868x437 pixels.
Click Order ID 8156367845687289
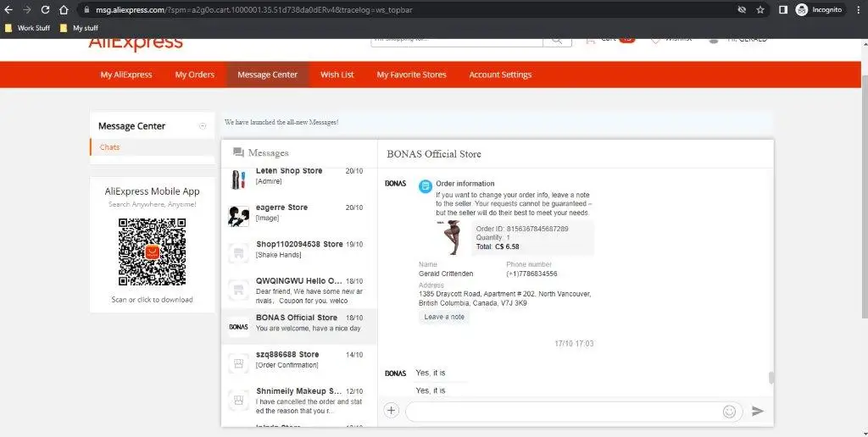[x=522, y=229]
